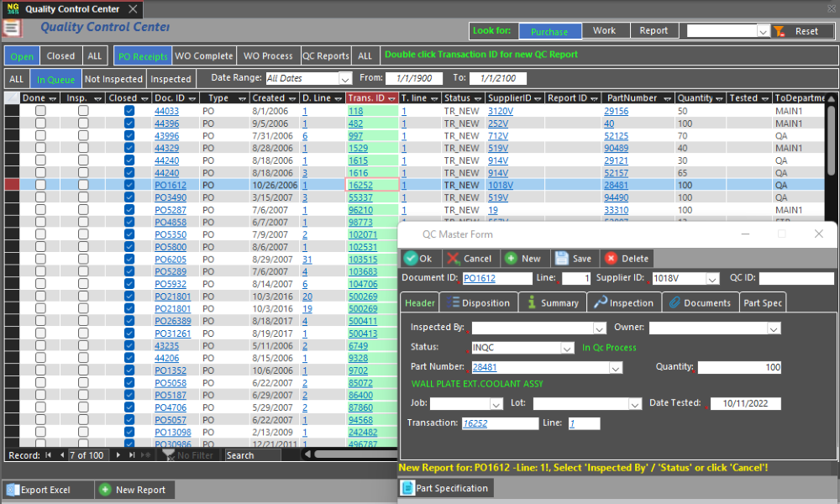Toggle Done checkbox for document 44033
Viewport: 840px width, 504px height.
(x=40, y=111)
